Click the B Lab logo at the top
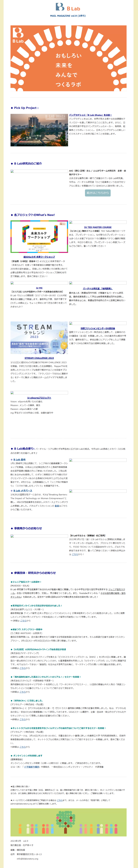Screen dimensions: 138x868 click(x=68, y=7)
